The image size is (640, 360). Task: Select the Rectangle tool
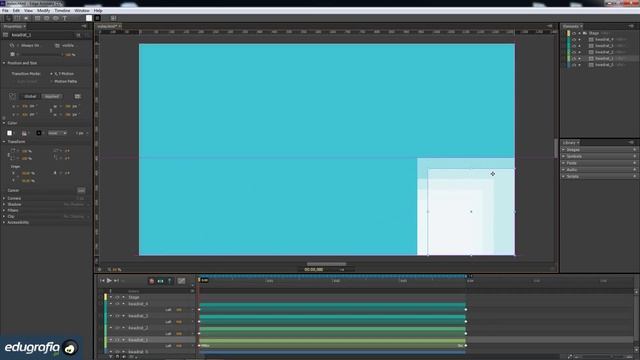(38, 18)
